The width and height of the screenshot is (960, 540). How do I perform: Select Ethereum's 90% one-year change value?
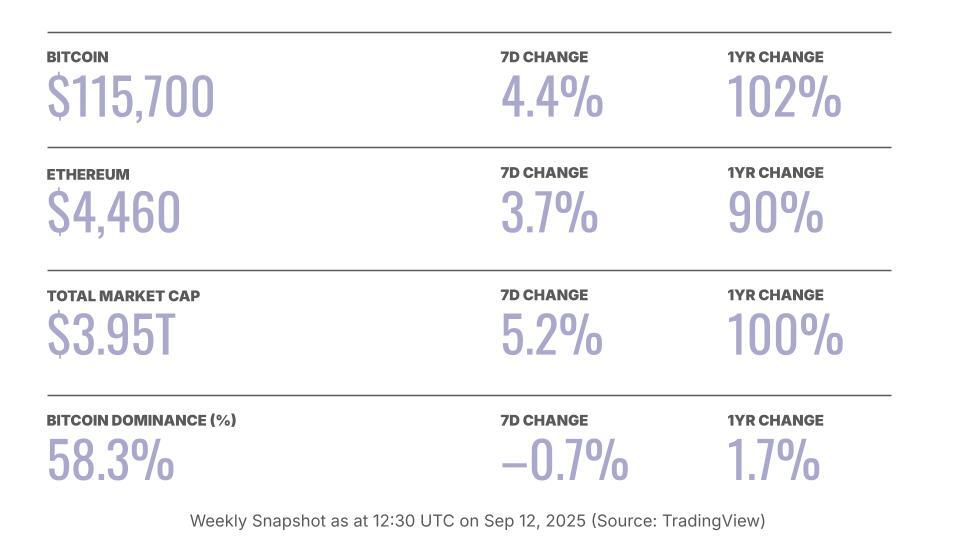click(x=775, y=212)
